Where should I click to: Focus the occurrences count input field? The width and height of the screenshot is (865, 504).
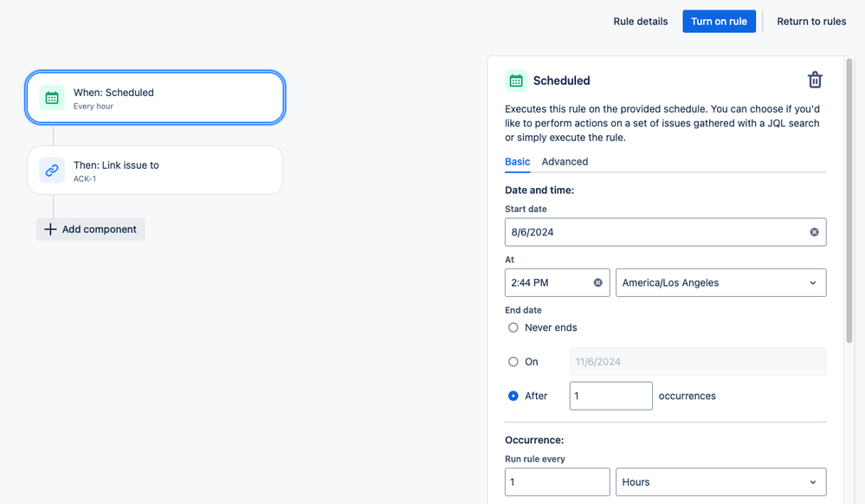[610, 396]
